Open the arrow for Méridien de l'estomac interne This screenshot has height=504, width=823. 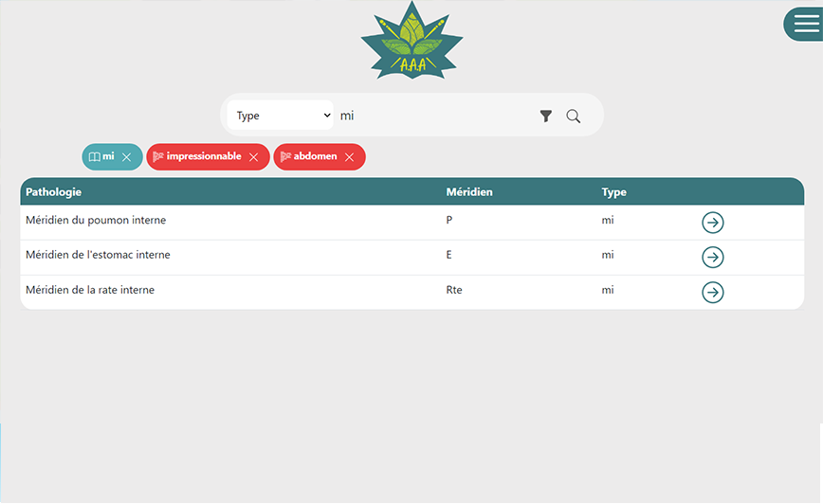(712, 258)
